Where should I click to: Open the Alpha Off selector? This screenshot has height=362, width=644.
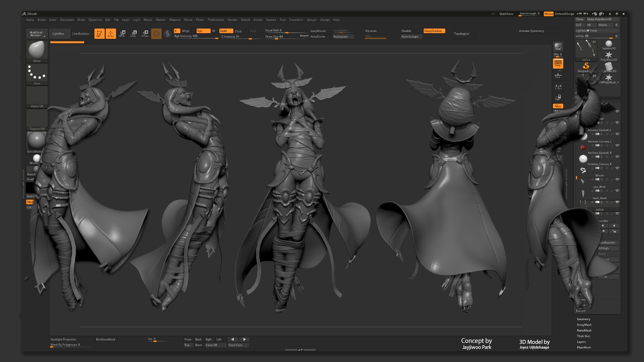[x=37, y=97]
